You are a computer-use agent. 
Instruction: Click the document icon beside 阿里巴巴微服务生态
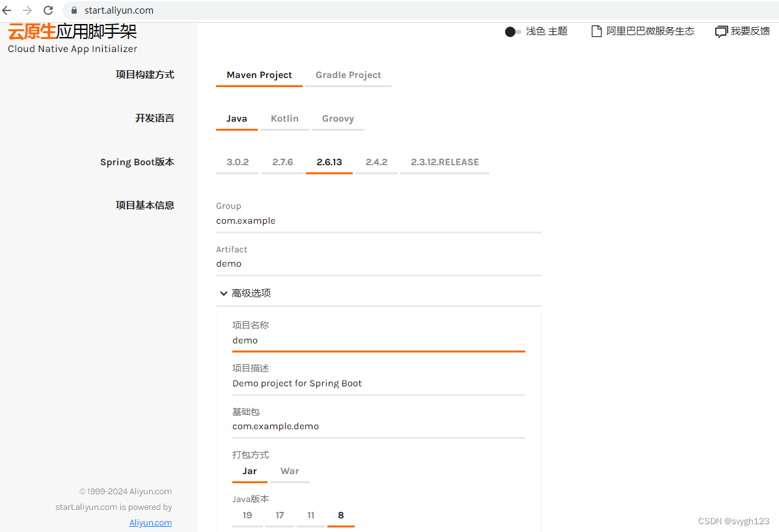596,31
